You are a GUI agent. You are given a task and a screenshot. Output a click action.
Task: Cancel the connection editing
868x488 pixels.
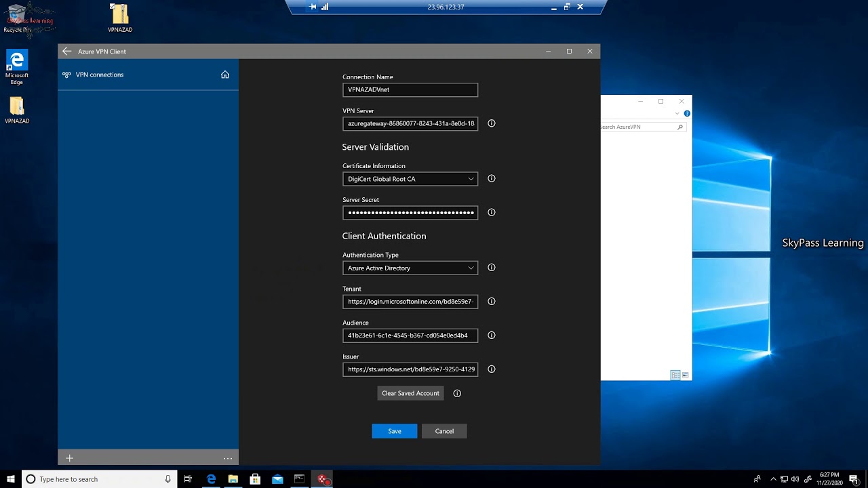click(444, 431)
